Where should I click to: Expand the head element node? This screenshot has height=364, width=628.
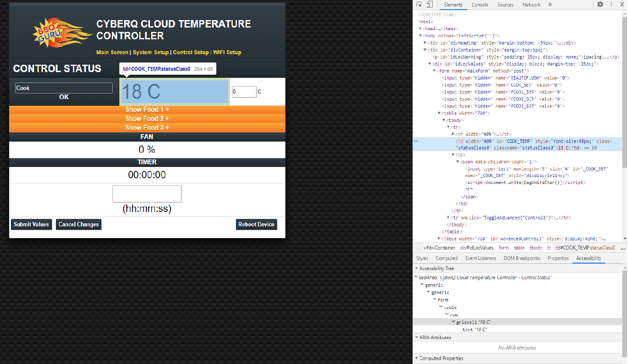coord(420,28)
